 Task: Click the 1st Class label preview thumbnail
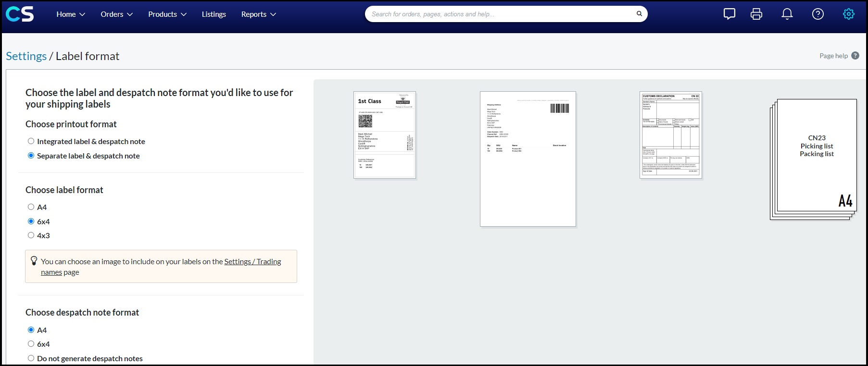[x=385, y=135]
